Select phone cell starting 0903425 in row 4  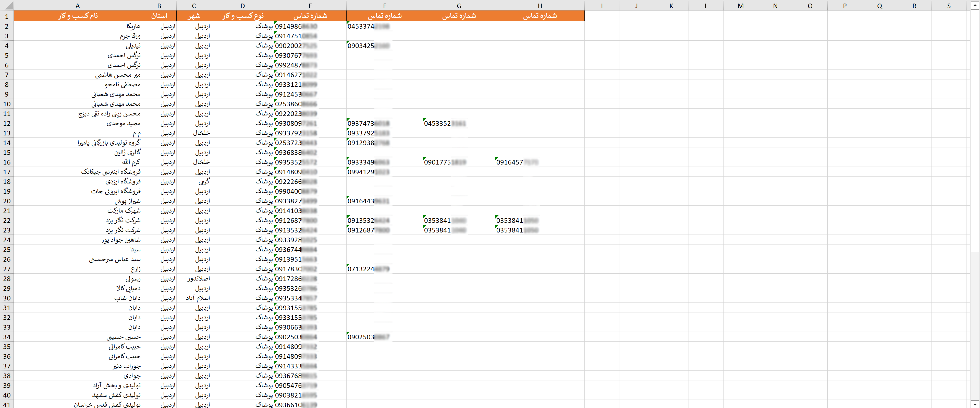pos(385,45)
